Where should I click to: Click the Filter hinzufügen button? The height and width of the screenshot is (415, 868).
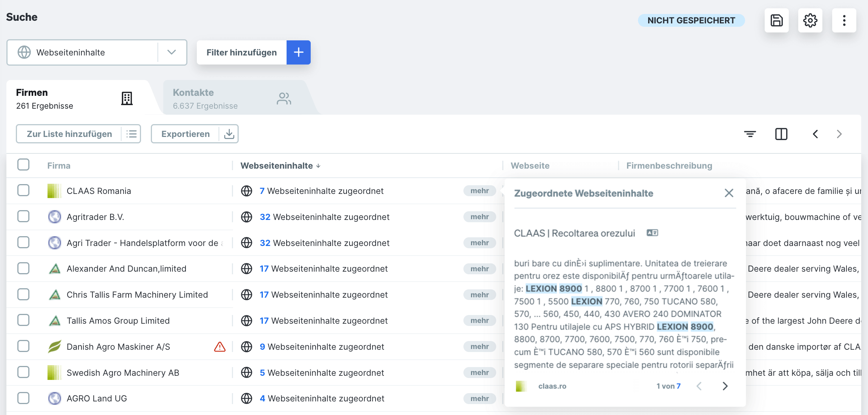point(241,52)
